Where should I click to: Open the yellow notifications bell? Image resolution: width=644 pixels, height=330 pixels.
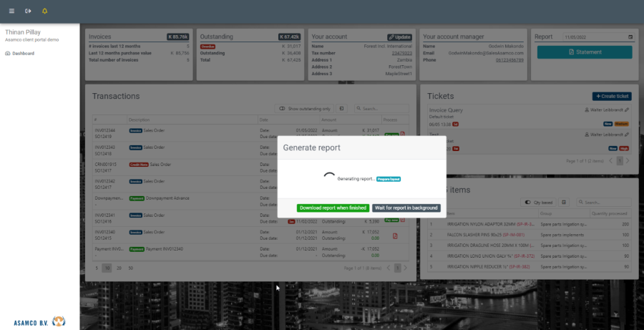click(x=45, y=11)
